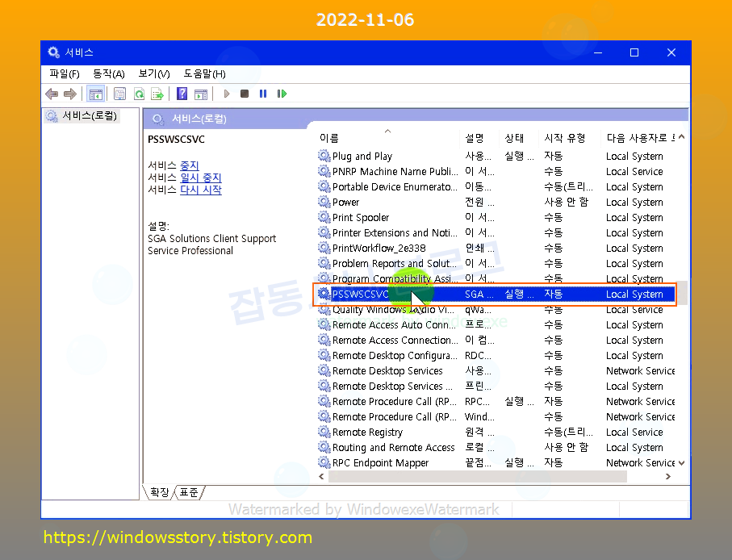Image resolution: width=732 pixels, height=560 pixels.
Task: Click gear icon of Remote Desktop Configuration
Action: coord(324,355)
